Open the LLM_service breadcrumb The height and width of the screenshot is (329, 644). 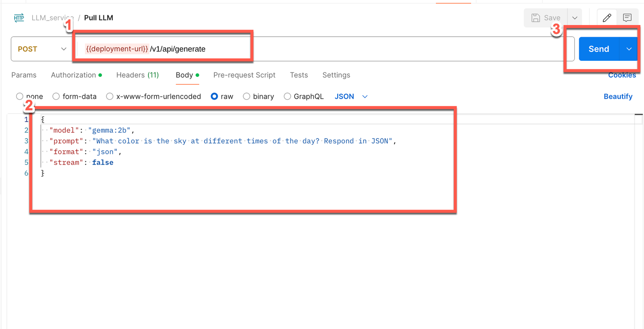(x=53, y=18)
